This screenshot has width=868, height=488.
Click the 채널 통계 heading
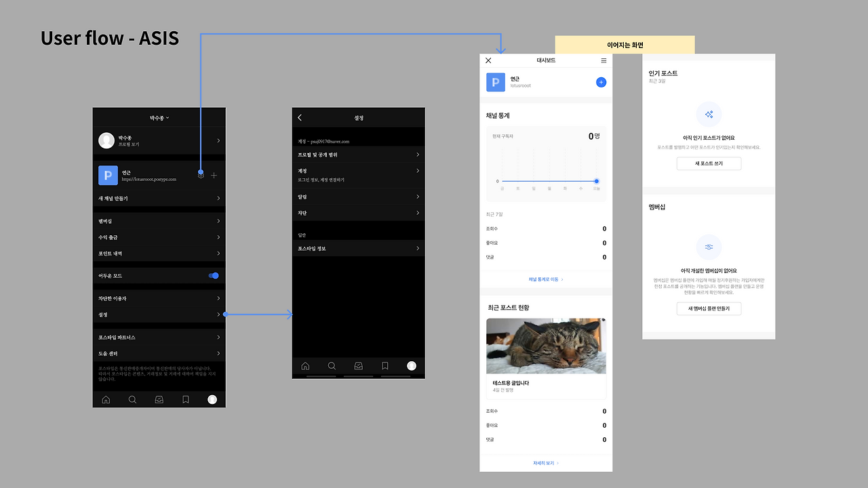click(x=498, y=116)
